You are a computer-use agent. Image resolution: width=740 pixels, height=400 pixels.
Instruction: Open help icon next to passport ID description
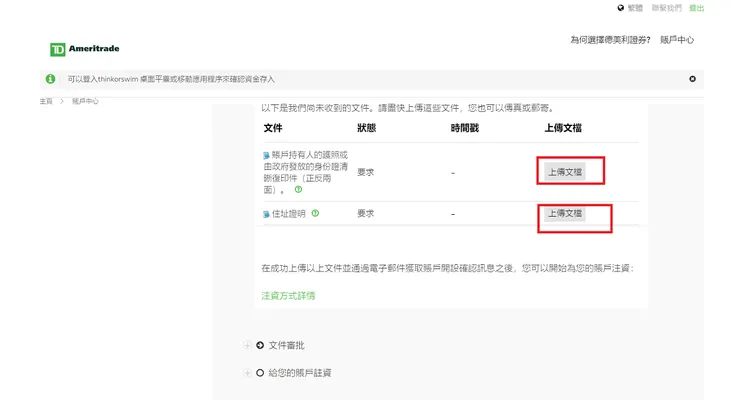pyautogui.click(x=298, y=190)
